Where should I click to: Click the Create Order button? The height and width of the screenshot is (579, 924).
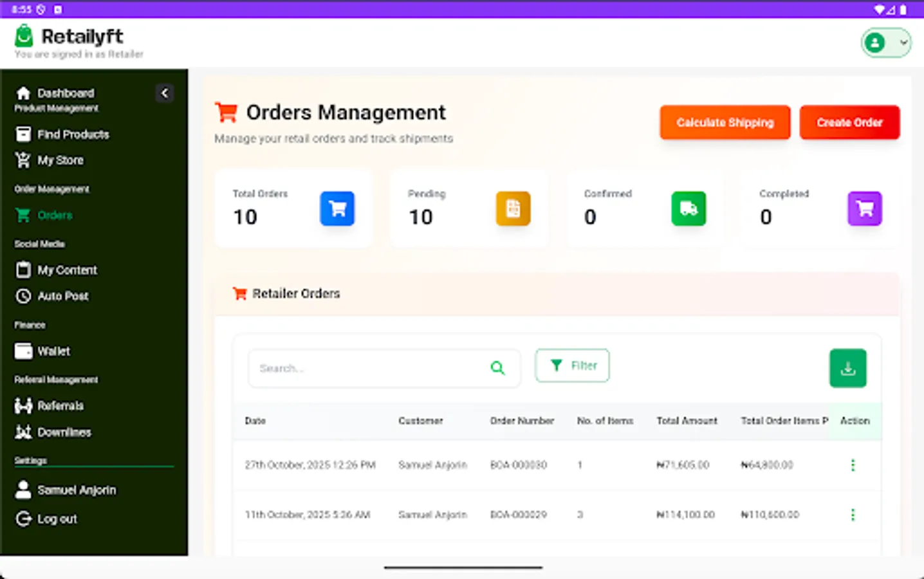pyautogui.click(x=849, y=122)
